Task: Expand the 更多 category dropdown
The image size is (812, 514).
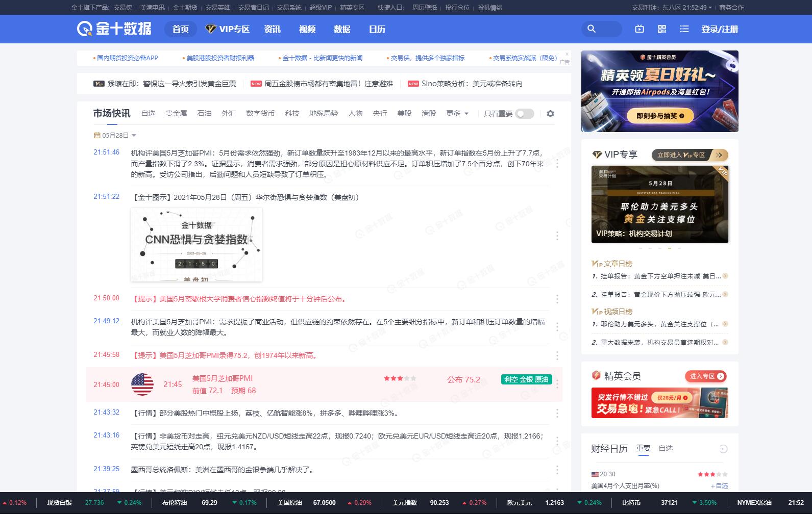Action: click(457, 113)
